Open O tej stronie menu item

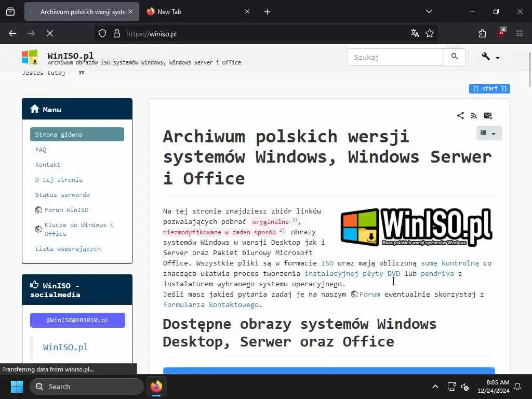click(59, 180)
